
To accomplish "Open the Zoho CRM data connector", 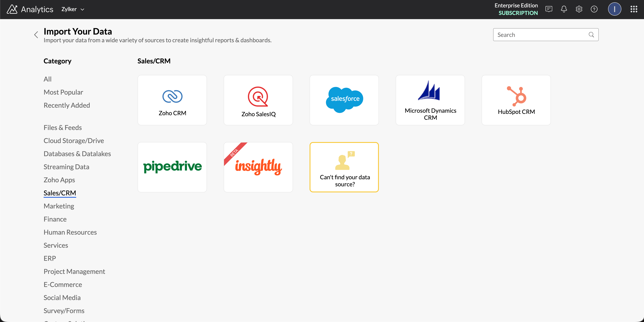I will click(x=172, y=100).
